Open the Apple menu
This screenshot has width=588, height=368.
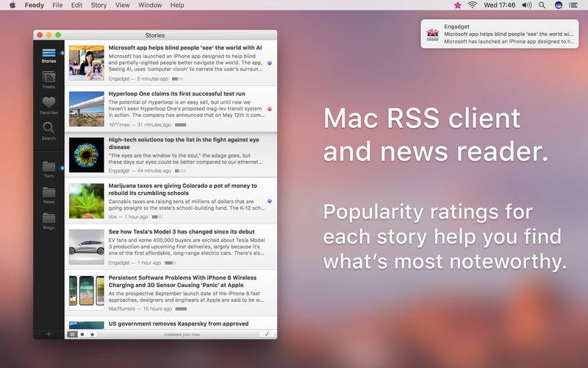(12, 5)
